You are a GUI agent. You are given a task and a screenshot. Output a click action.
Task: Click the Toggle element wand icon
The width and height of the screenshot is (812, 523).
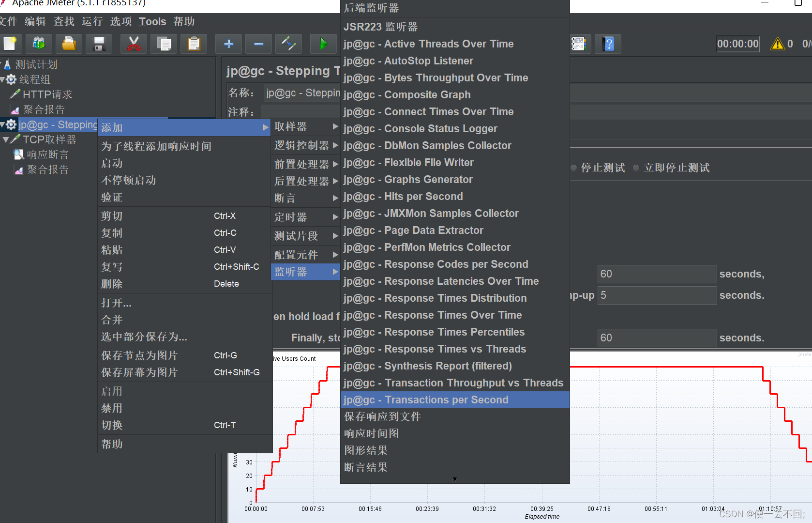pos(288,44)
